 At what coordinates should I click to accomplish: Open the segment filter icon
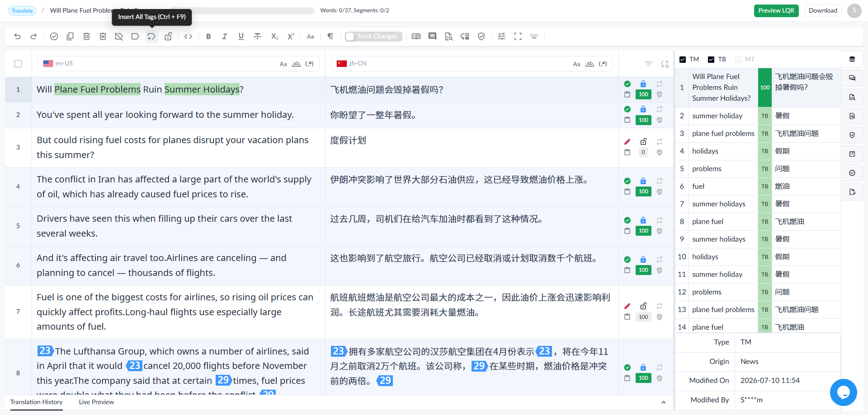pyautogui.click(x=648, y=64)
